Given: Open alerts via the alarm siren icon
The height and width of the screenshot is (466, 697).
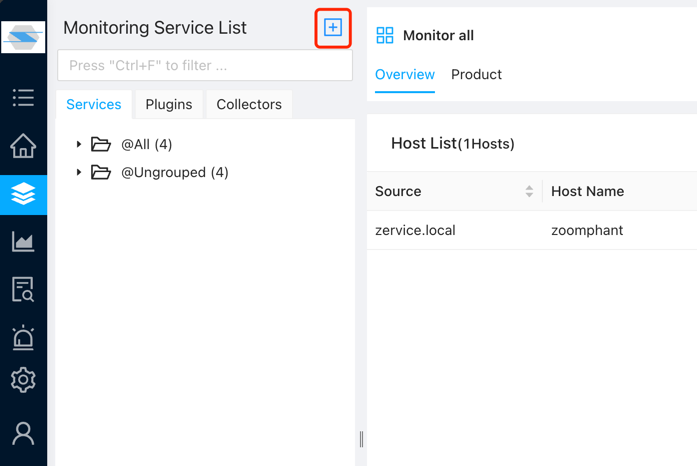Looking at the screenshot, I should point(23,337).
